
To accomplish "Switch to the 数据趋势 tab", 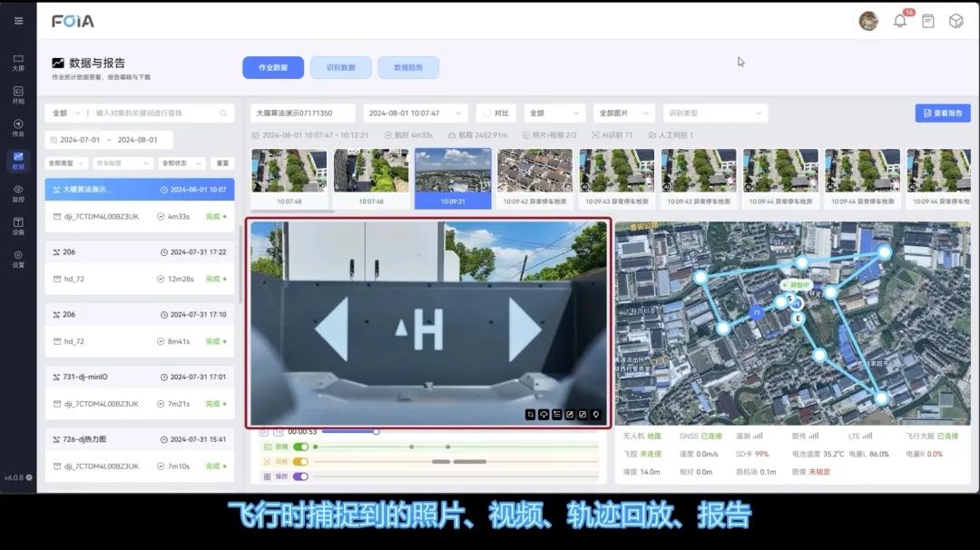I will tap(407, 68).
